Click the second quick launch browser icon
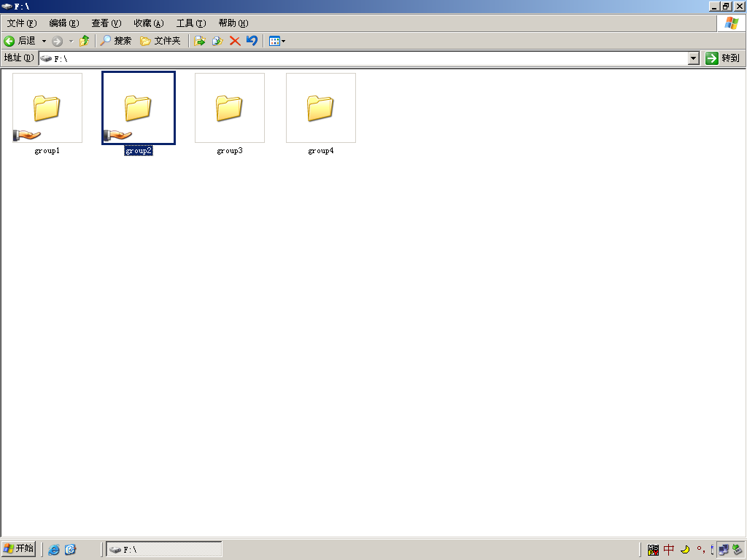 coord(70,550)
